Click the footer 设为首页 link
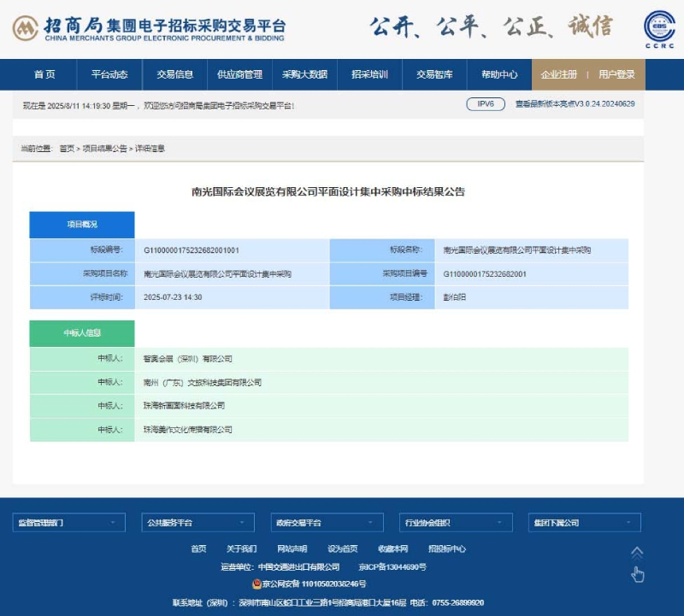This screenshot has width=684, height=616. pos(343,549)
